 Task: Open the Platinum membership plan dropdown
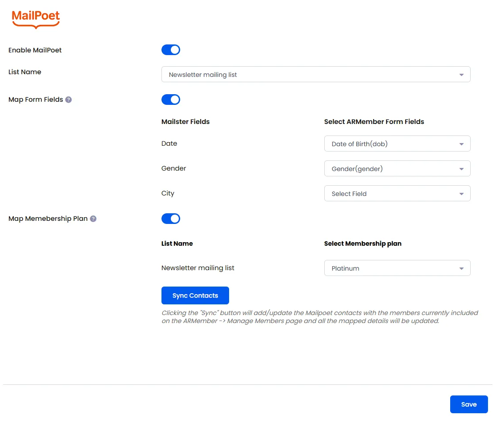(x=397, y=268)
